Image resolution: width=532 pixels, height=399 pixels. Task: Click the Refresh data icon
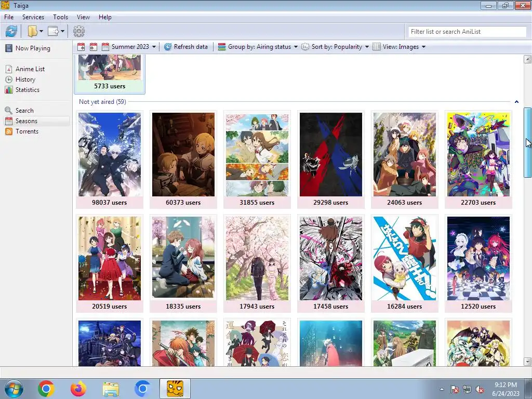click(x=168, y=47)
